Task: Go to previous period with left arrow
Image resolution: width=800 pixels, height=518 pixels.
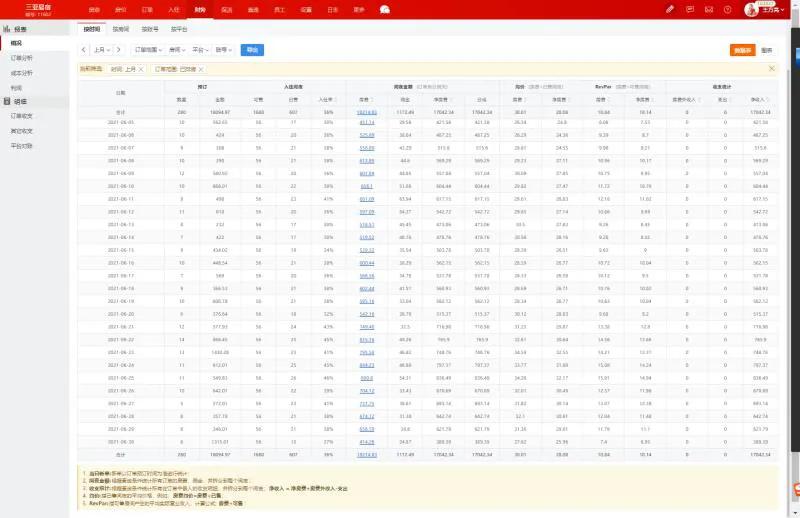Action: click(84, 50)
